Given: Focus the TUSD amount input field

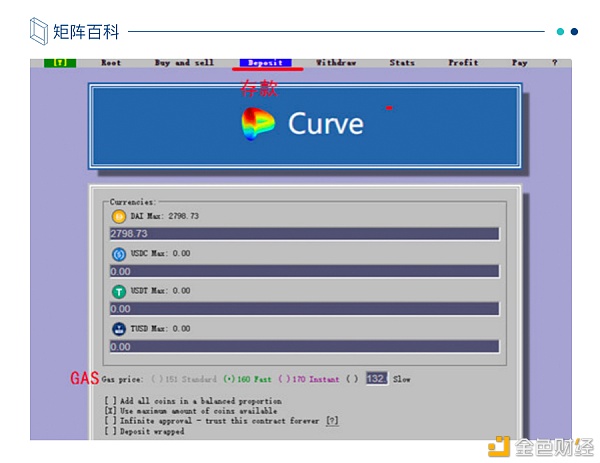Looking at the screenshot, I should 305,346.
